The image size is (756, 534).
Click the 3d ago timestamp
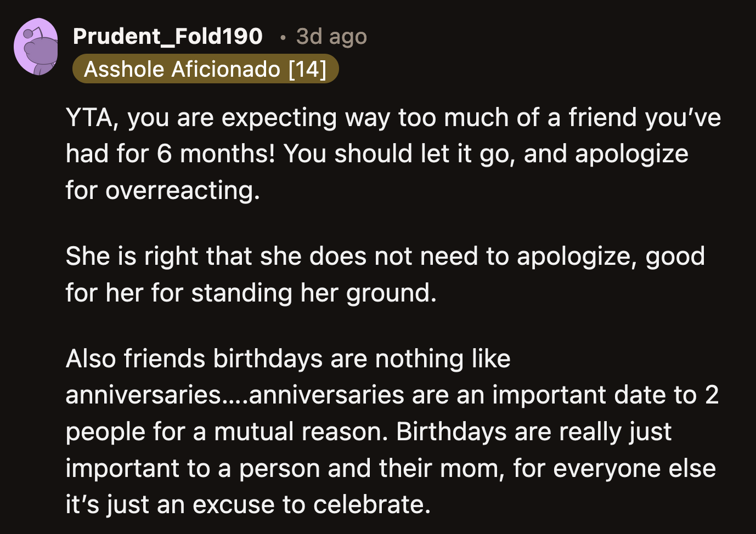point(330,36)
